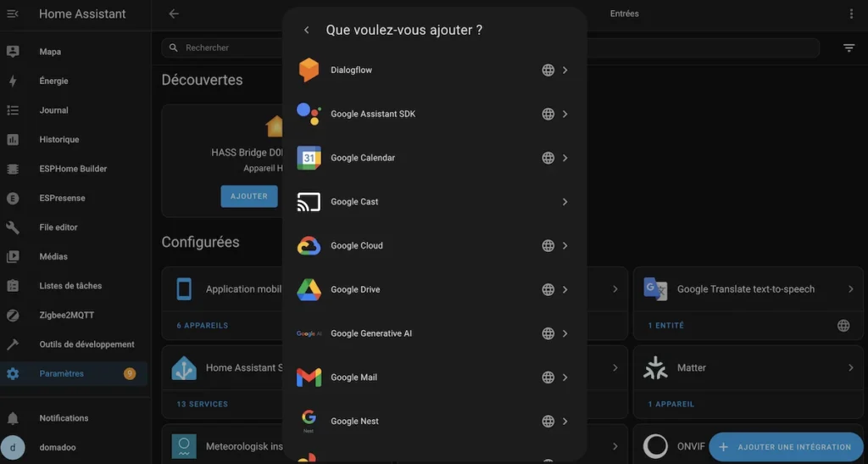Screen dimensions: 868x464
Task: Click the Notifications bell icon
Action: (13, 418)
